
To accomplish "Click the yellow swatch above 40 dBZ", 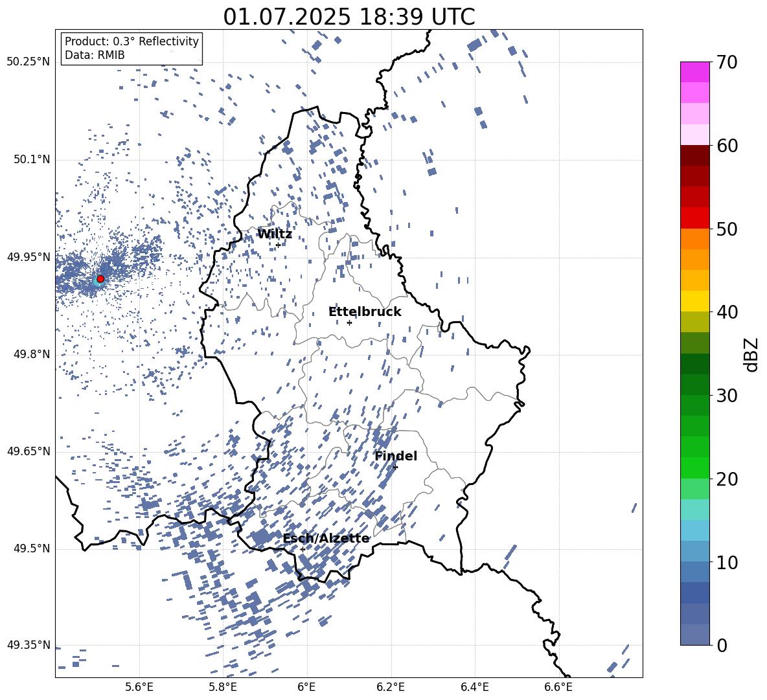I will coord(695,301).
